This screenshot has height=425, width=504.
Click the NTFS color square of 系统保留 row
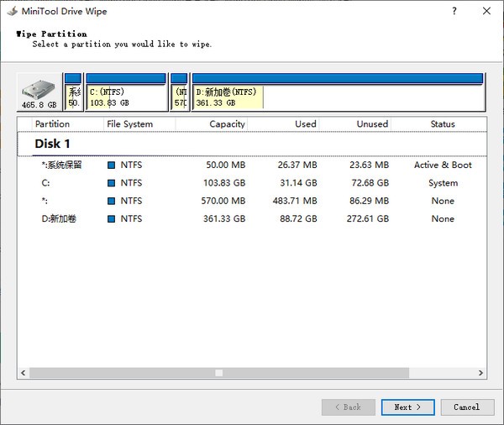tap(111, 165)
